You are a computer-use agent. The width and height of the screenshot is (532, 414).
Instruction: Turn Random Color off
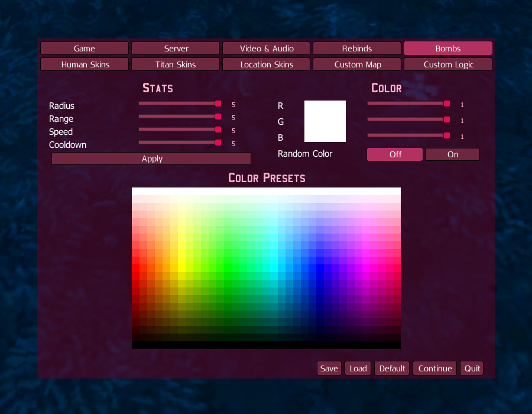point(395,154)
